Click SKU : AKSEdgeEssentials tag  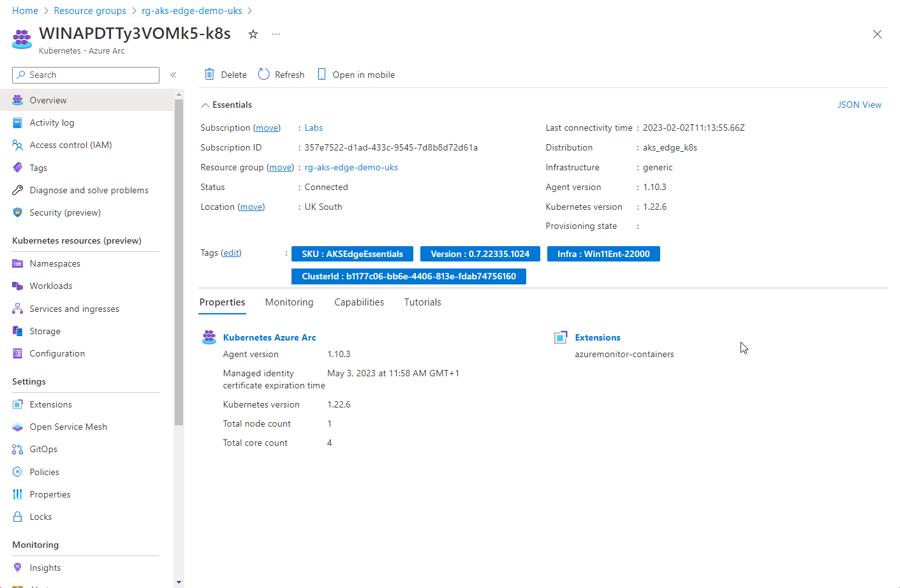352,254
